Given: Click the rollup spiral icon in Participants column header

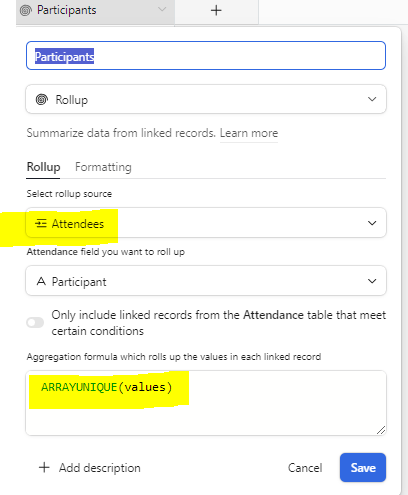Looking at the screenshot, I should pyautogui.click(x=26, y=11).
